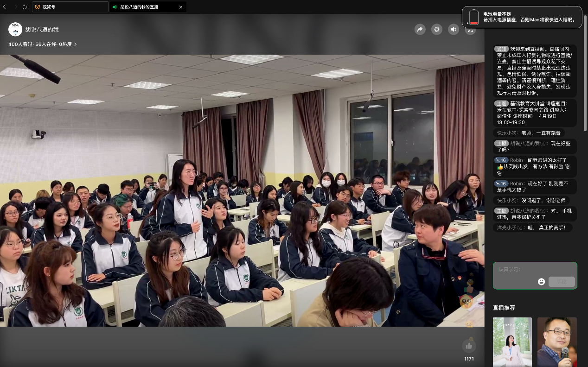Click the 400人看过 viewer count text
The height and width of the screenshot is (367, 588).
(20, 44)
